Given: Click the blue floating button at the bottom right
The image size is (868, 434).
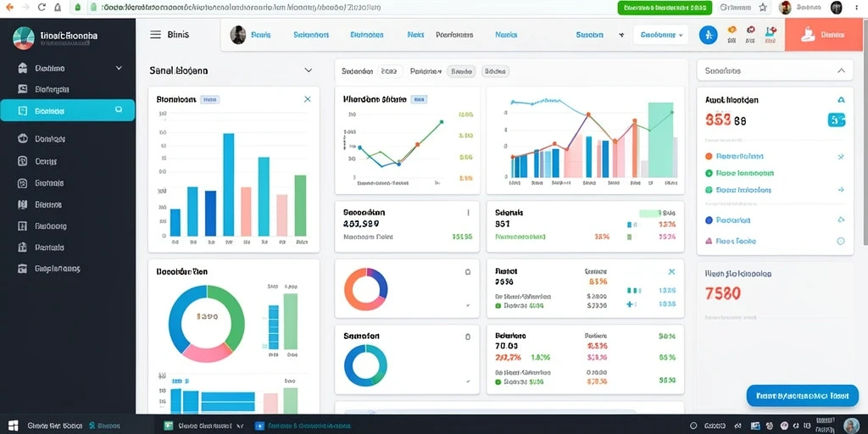Looking at the screenshot, I should pos(802,396).
